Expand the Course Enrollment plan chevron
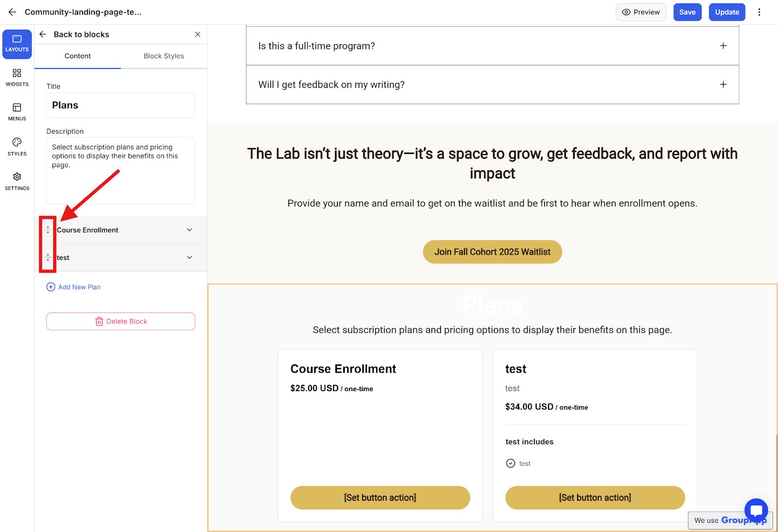The image size is (778, 532). [x=190, y=230]
